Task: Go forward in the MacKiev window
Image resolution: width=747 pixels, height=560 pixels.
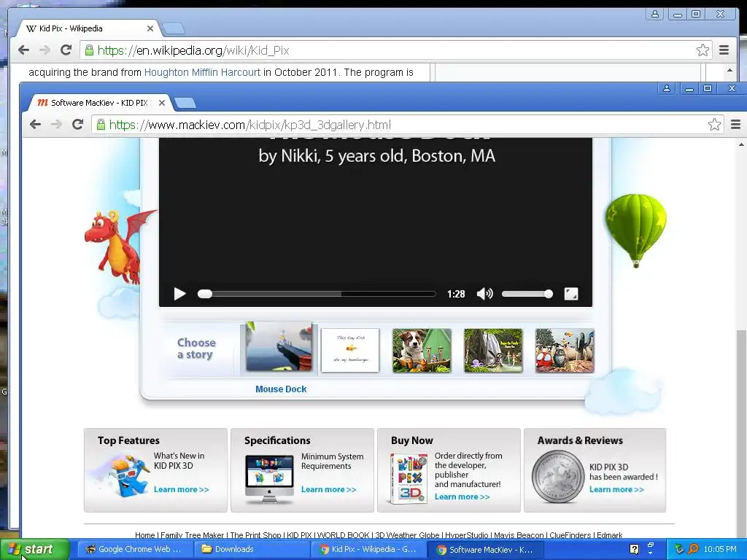Action: pyautogui.click(x=56, y=124)
